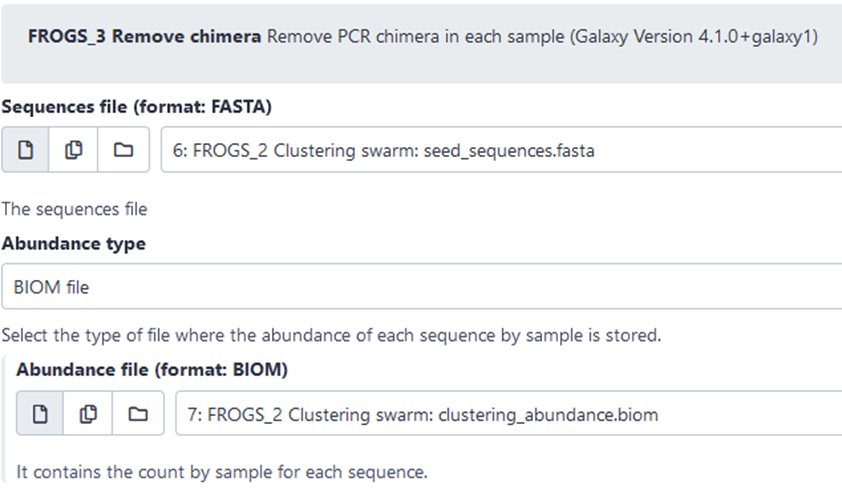The image size is (842, 498).
Task: Click the 'Select the type of file' help text
Action: [x=330, y=335]
